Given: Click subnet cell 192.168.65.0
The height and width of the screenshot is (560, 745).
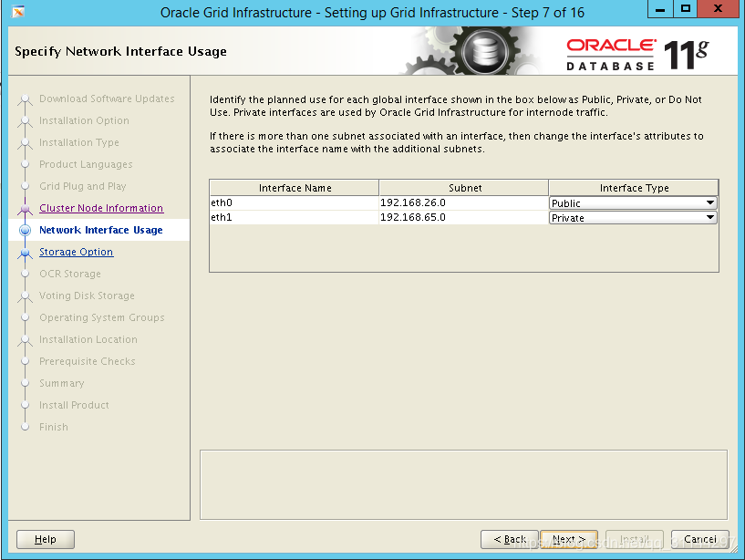Looking at the screenshot, I should (x=464, y=218).
